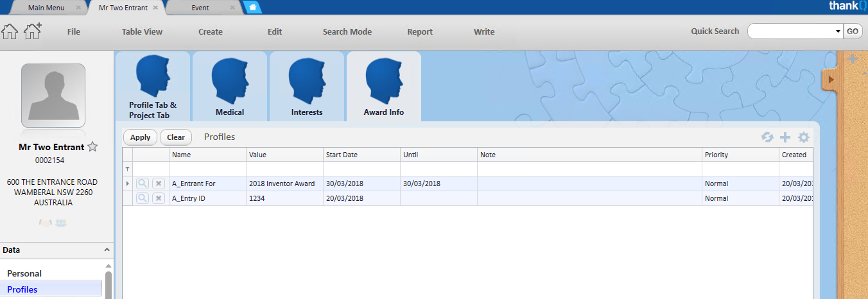Click the filter funnel icon in grid
This screenshot has width=868, height=299.
[127, 169]
